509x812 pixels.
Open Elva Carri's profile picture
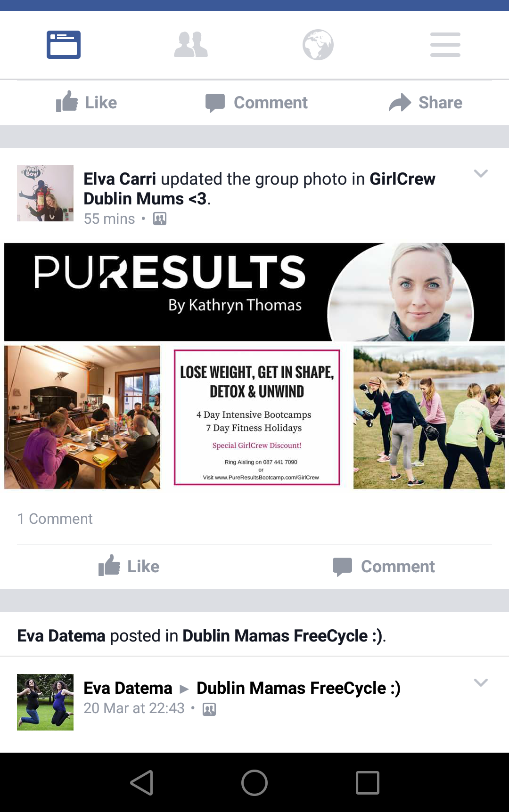tap(45, 193)
